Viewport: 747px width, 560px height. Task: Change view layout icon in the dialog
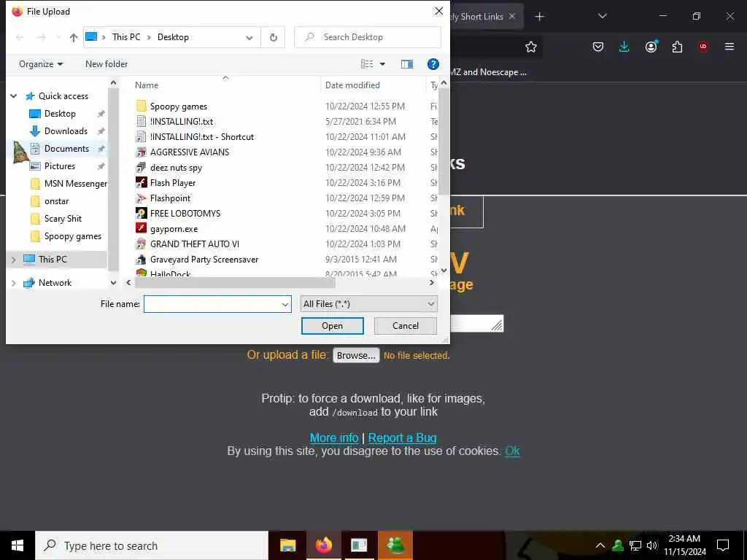click(367, 64)
